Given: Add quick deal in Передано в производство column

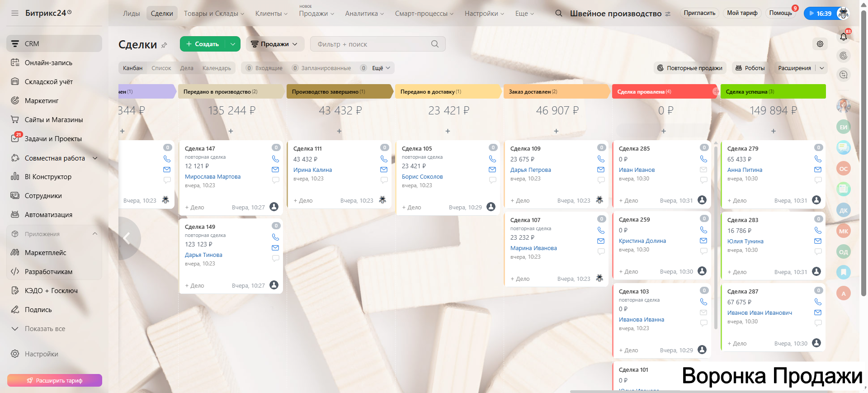Looking at the screenshot, I should (231, 131).
